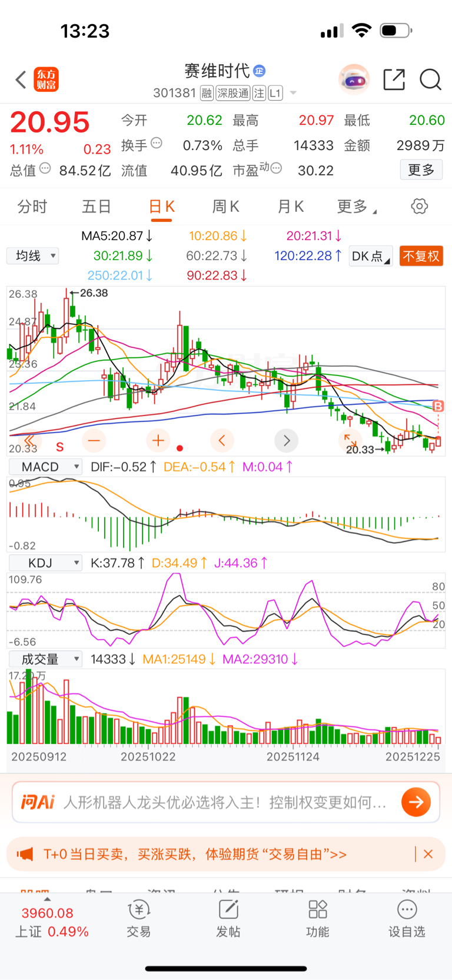The image size is (452, 980).
Task: Open the robot assistant avatar
Action: coord(354,79)
